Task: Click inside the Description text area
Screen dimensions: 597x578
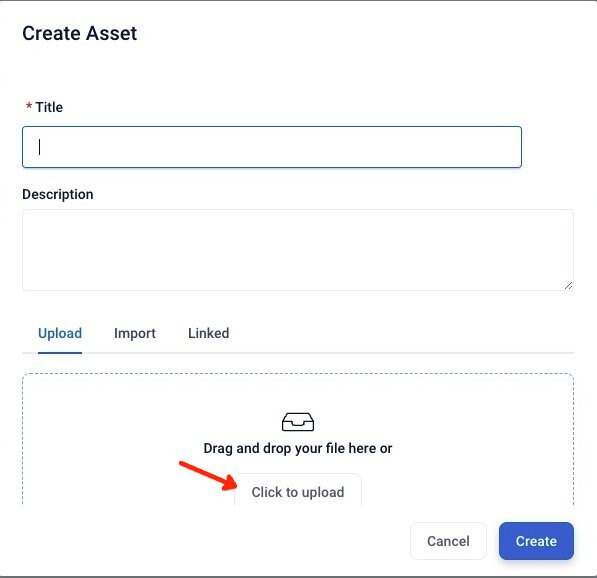Action: click(x=298, y=250)
